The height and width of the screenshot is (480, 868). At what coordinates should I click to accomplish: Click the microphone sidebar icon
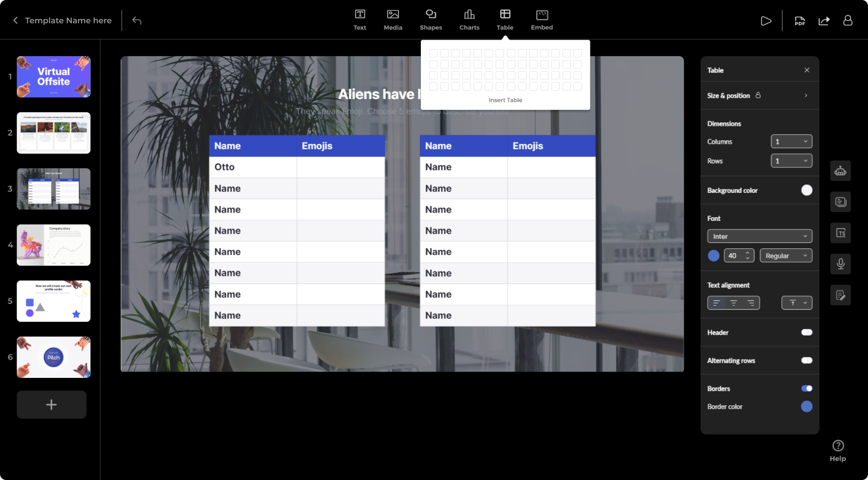click(841, 264)
